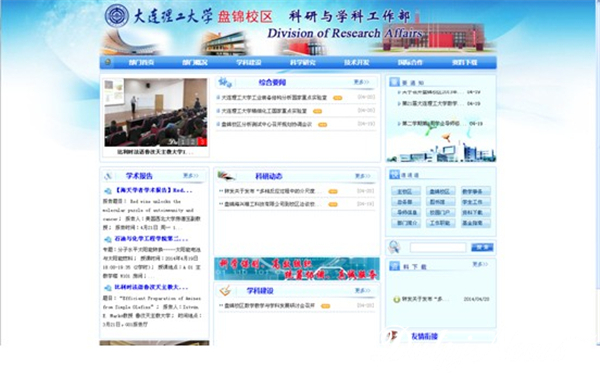Click the gear icon beside 综合要闻 heading
The width and height of the screenshot is (600, 376).
click(225, 82)
